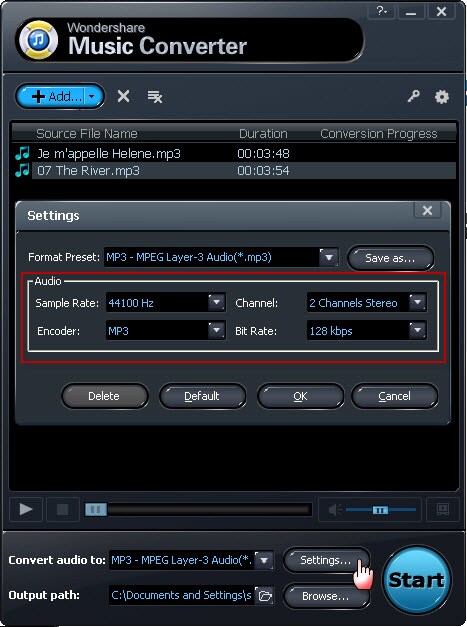Click the 128 kbps value
The width and height of the screenshot is (467, 627).
[331, 331]
